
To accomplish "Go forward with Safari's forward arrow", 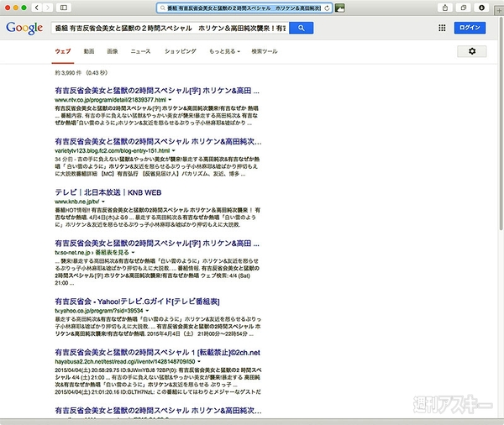I will point(48,8).
